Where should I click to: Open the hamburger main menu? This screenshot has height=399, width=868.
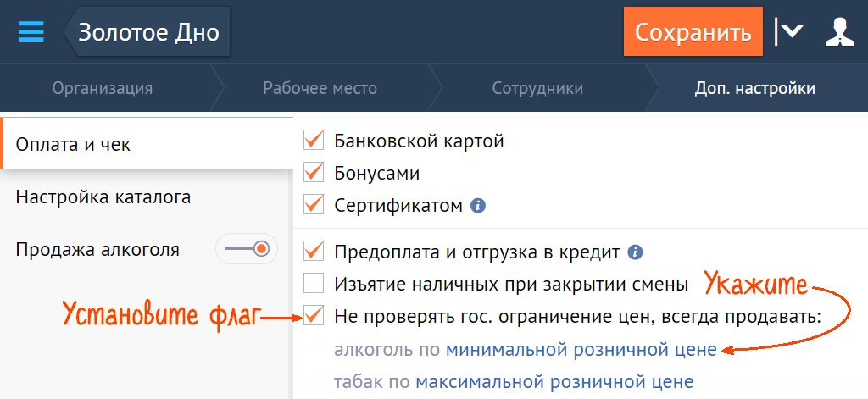31,32
